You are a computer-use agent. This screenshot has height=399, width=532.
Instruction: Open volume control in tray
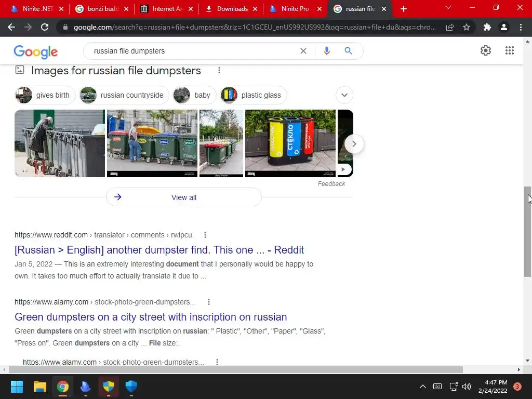467,387
